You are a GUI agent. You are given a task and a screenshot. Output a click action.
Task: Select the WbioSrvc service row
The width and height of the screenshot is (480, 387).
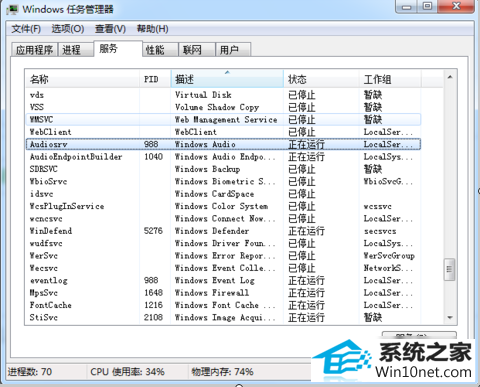pos(223,181)
